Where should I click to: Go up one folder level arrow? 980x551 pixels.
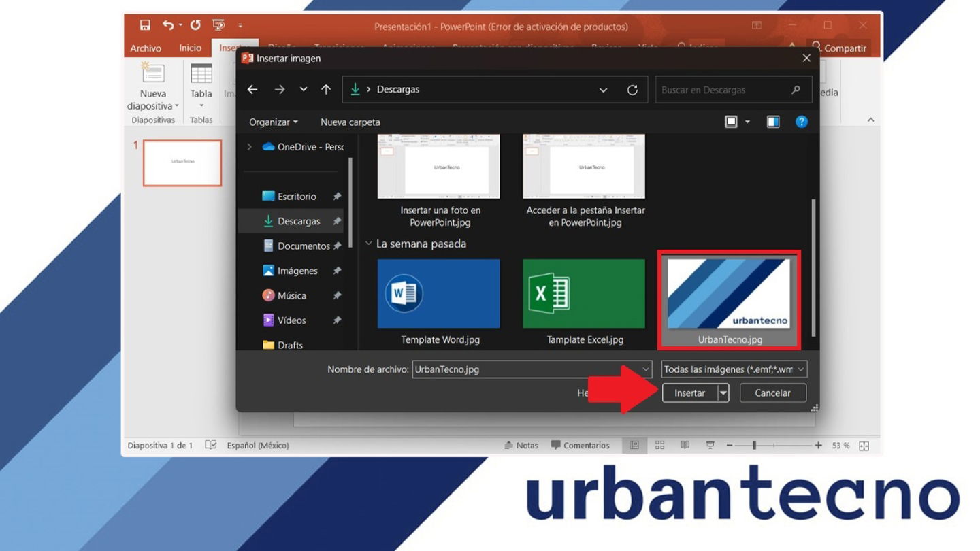[x=326, y=89]
